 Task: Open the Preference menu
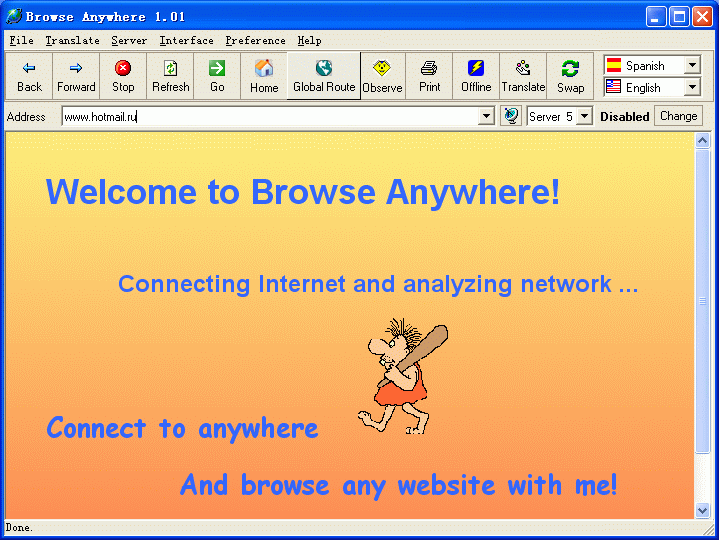255,40
